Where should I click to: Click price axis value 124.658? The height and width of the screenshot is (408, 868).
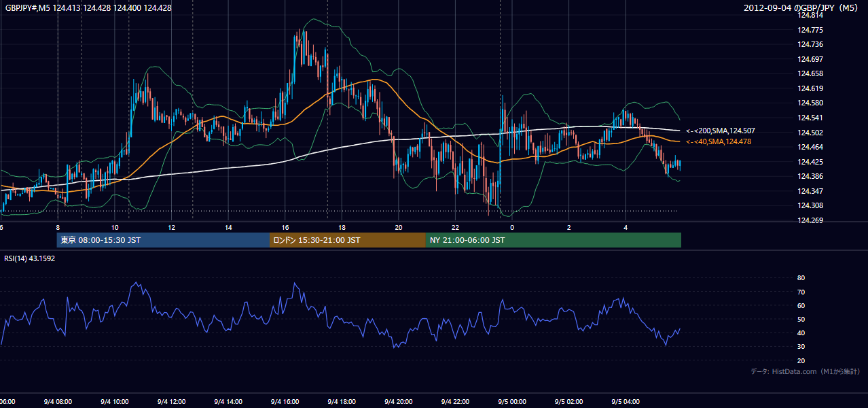[811, 73]
